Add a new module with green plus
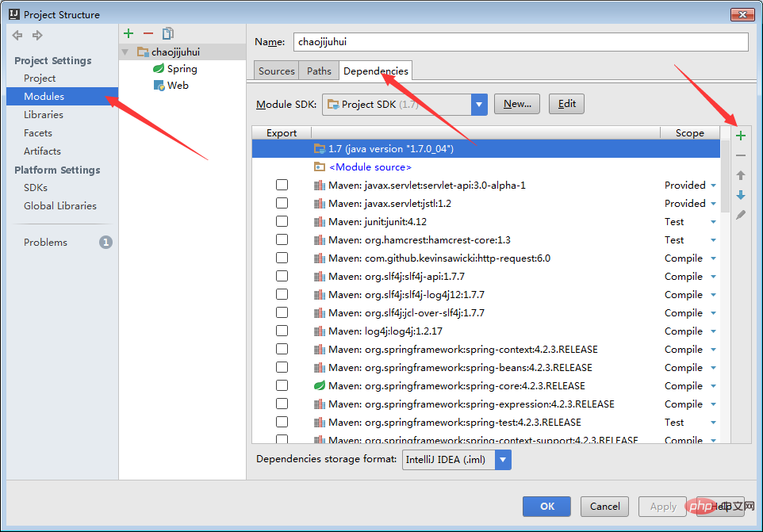 pyautogui.click(x=128, y=33)
